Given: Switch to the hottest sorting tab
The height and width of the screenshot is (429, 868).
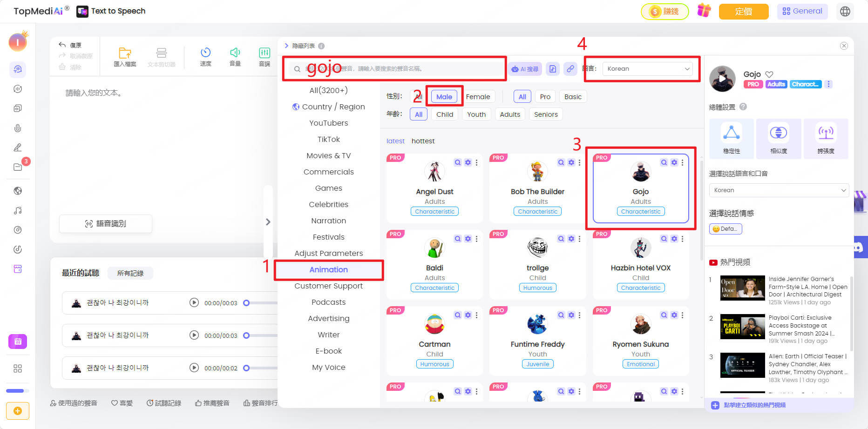Looking at the screenshot, I should point(423,141).
